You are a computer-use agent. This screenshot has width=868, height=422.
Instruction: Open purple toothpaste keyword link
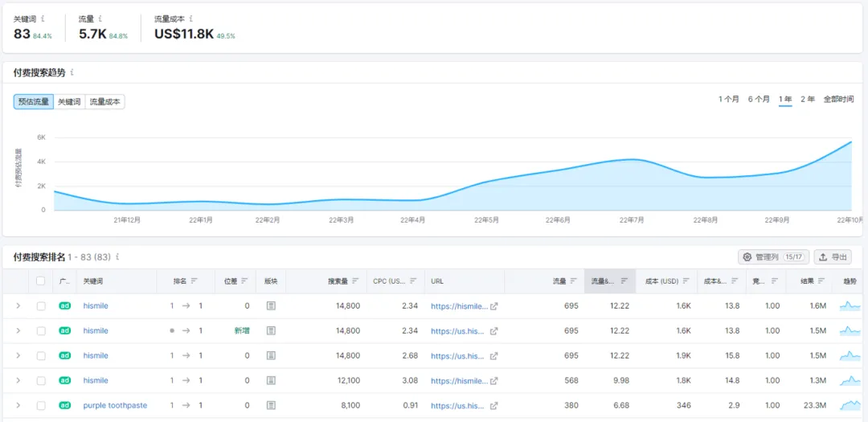[x=115, y=405]
